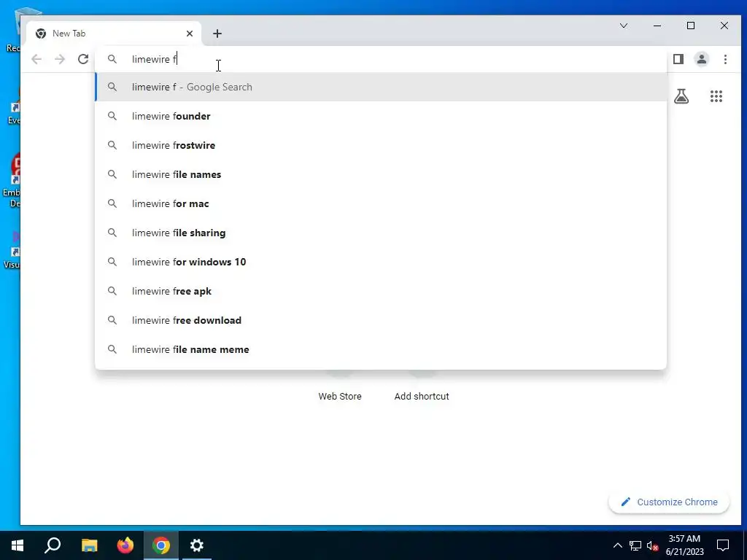Choose 'limewire founder' suggestion
Screen dimensions: 747x560
pyautogui.click(x=381, y=116)
